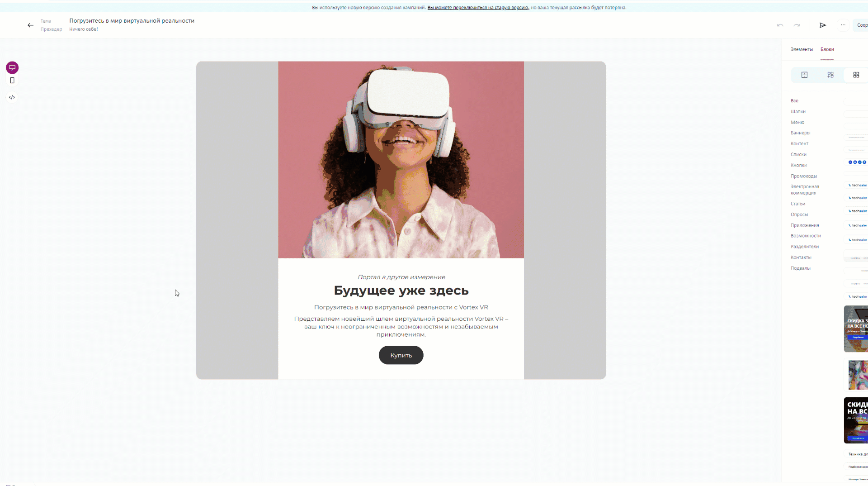This screenshot has height=486, width=868.
Task: Select the four-square saved blocks icon
Action: pos(856,75)
